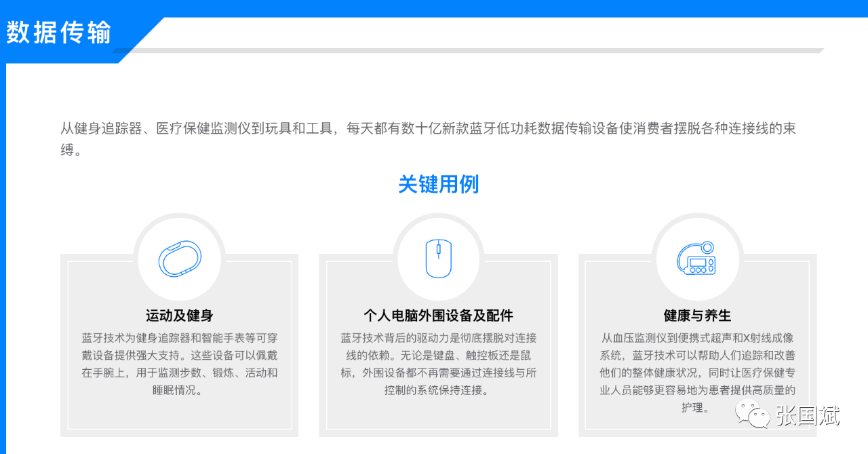Click the 张国斌 watermark name
The height and width of the screenshot is (454, 868).
(x=807, y=415)
